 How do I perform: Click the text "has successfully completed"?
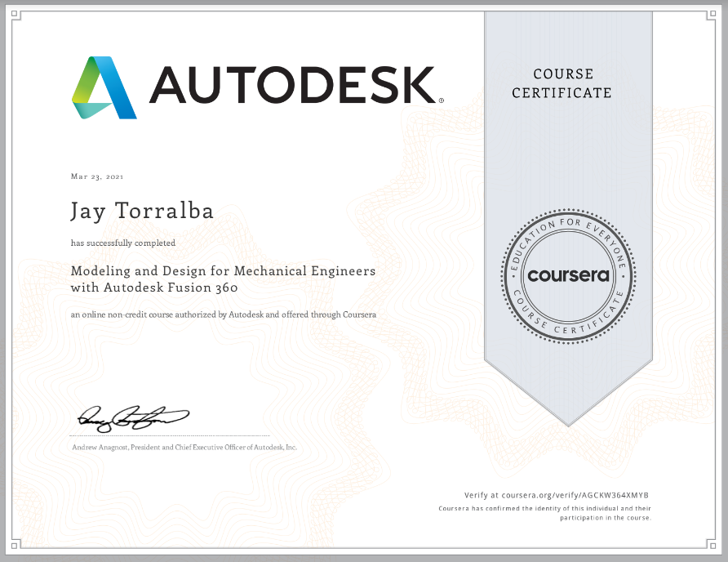[x=123, y=243]
